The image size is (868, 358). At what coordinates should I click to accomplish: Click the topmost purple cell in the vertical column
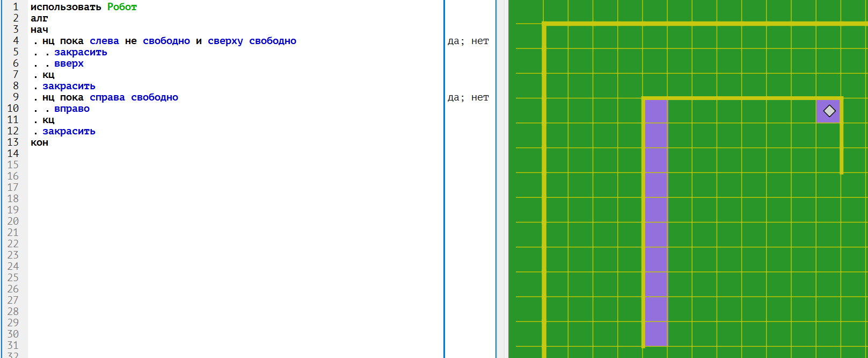tap(655, 111)
